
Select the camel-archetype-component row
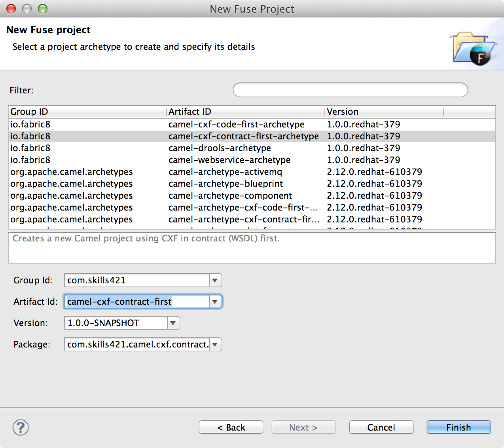click(230, 196)
